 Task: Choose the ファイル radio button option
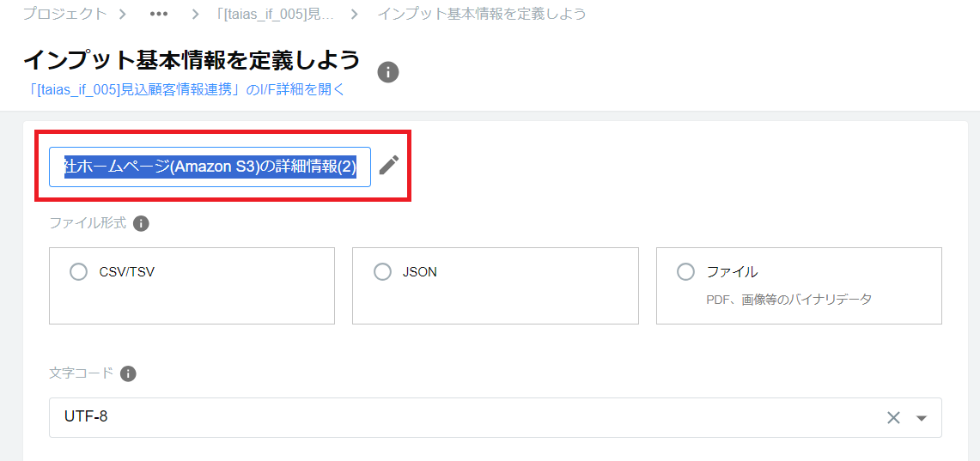click(685, 272)
